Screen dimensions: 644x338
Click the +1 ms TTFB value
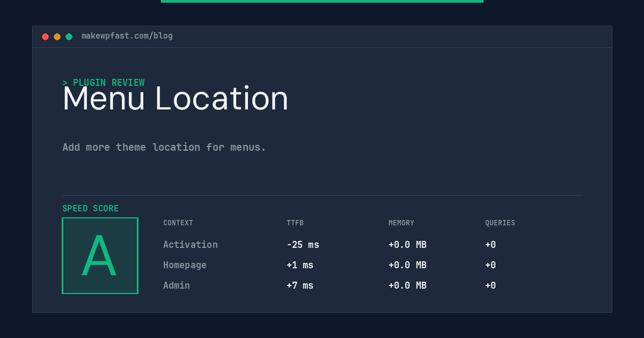(300, 265)
